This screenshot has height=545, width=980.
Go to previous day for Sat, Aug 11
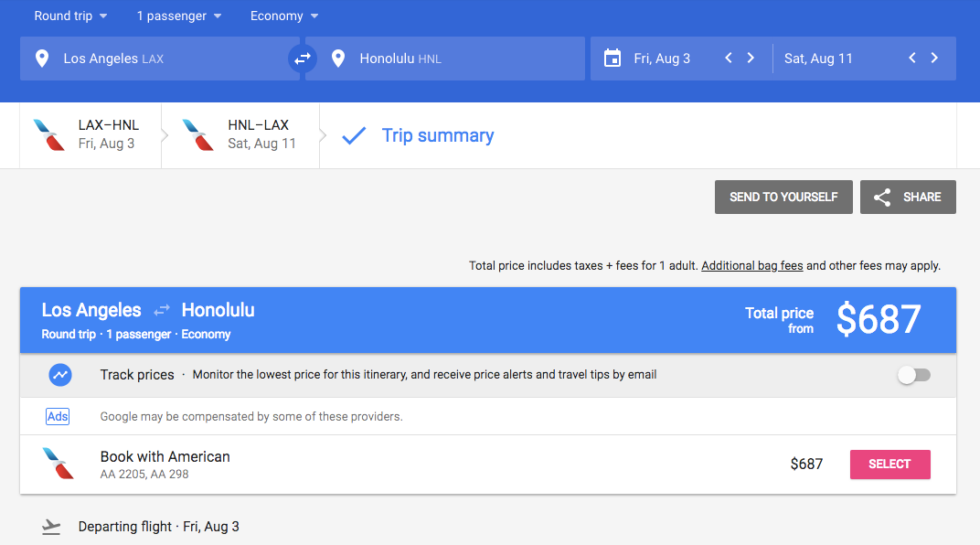pyautogui.click(x=911, y=59)
